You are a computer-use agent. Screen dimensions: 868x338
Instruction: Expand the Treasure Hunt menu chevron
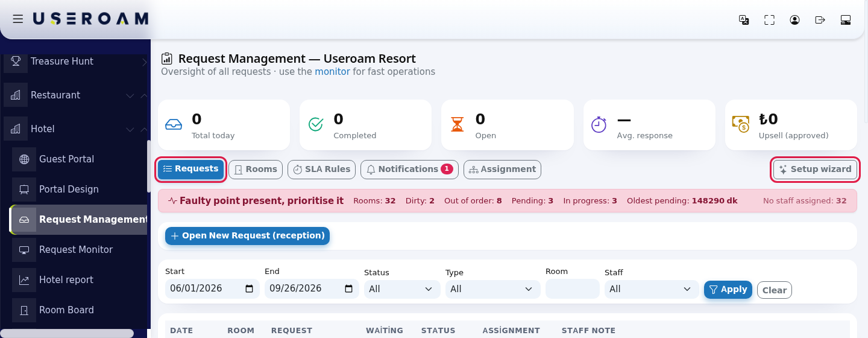pyautogui.click(x=144, y=61)
